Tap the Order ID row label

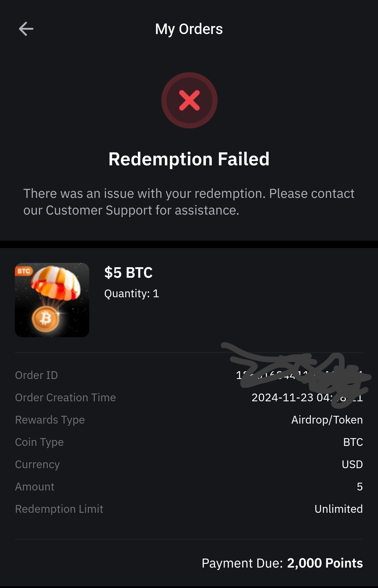click(x=36, y=375)
